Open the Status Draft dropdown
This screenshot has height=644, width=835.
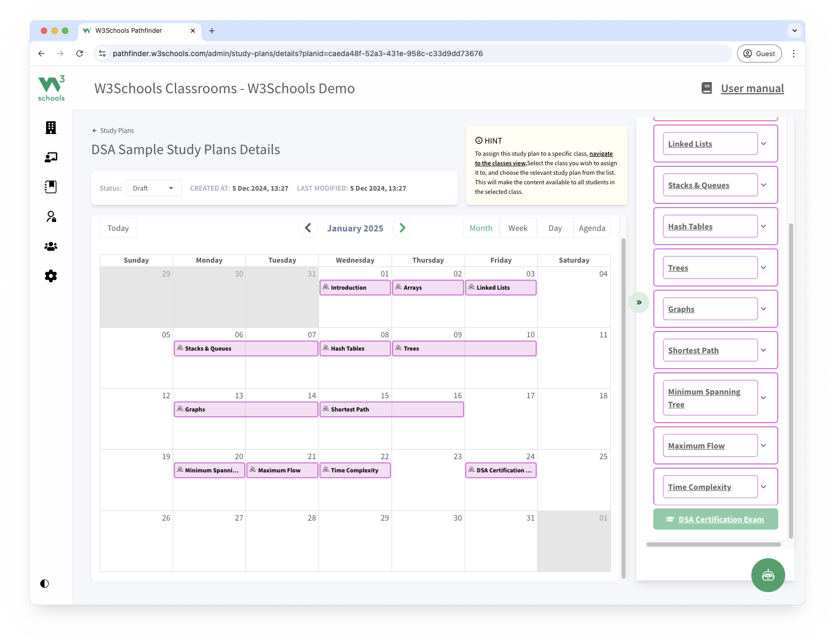click(154, 188)
